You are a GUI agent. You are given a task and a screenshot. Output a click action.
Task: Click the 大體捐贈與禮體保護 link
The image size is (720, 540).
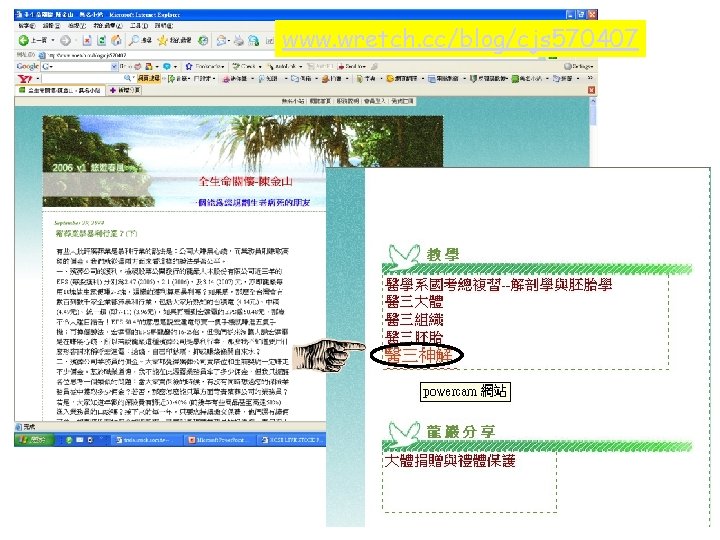click(x=450, y=461)
